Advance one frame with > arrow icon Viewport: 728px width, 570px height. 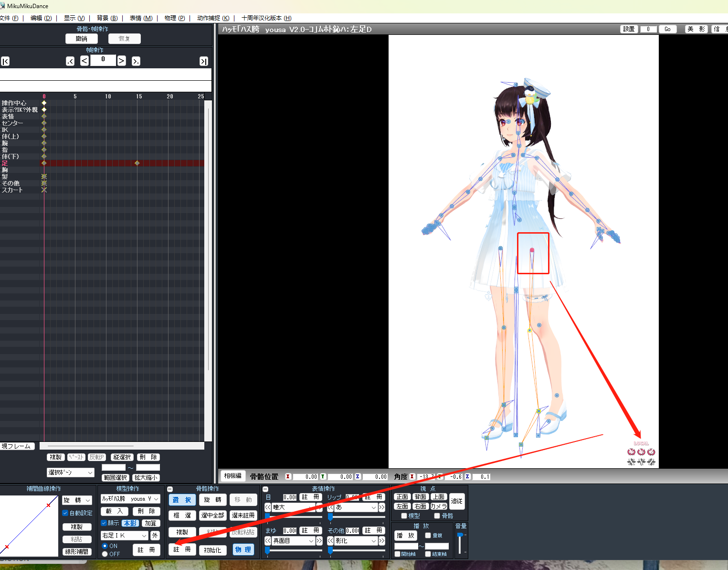[121, 61]
